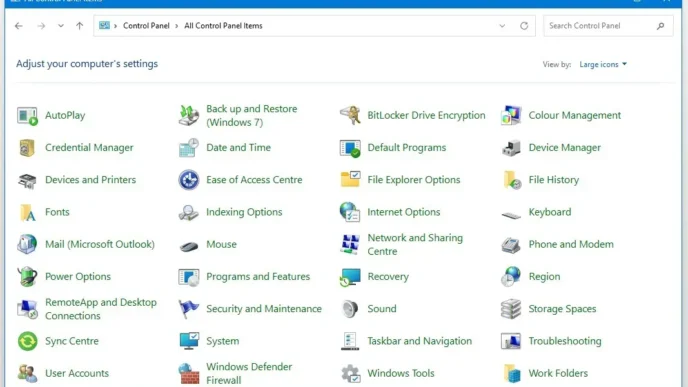Open the Programs and Features icon

click(189, 277)
